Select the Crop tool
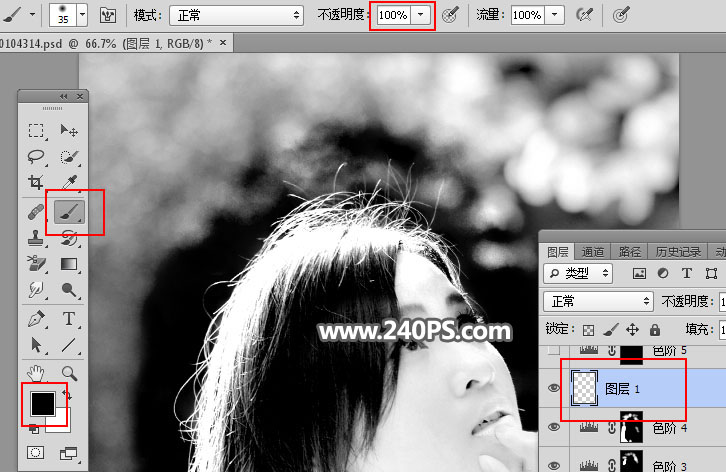726x472 pixels. coord(36,183)
